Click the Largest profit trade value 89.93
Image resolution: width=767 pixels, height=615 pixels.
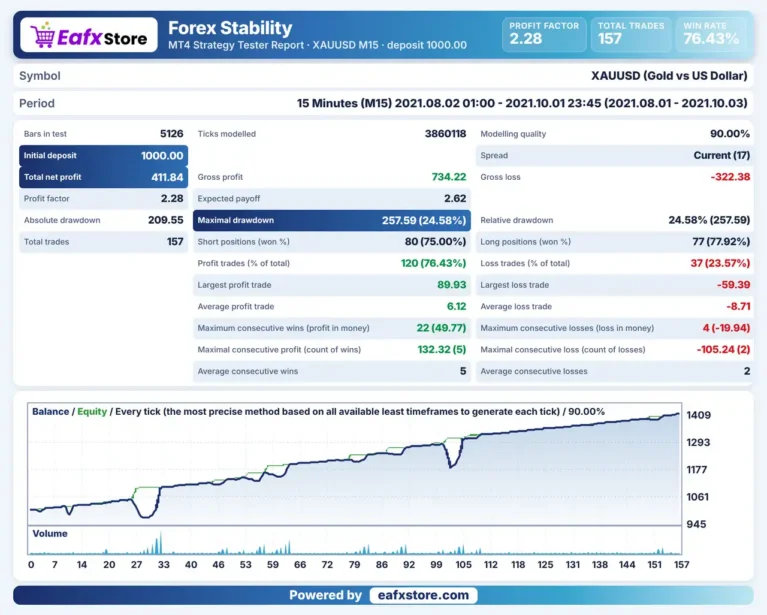tap(451, 284)
